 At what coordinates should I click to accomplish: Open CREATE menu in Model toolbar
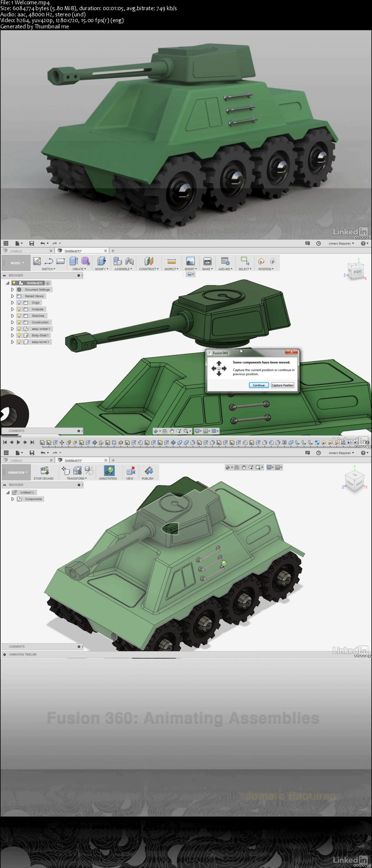coord(79,269)
